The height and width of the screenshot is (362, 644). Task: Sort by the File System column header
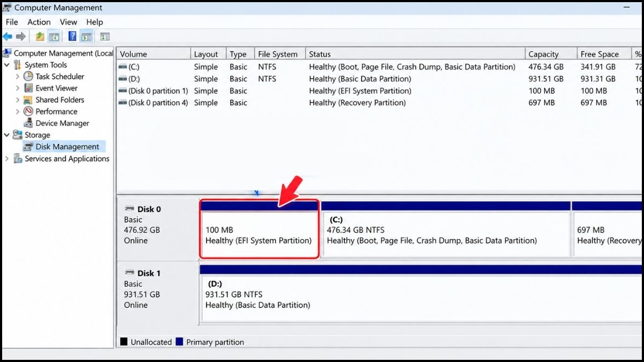click(x=280, y=54)
